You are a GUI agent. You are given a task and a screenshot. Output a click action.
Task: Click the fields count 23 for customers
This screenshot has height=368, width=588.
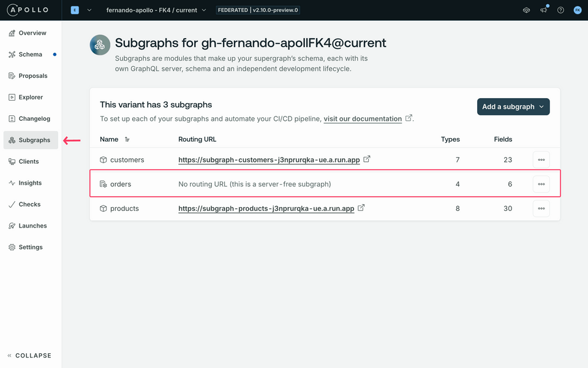pyautogui.click(x=508, y=159)
